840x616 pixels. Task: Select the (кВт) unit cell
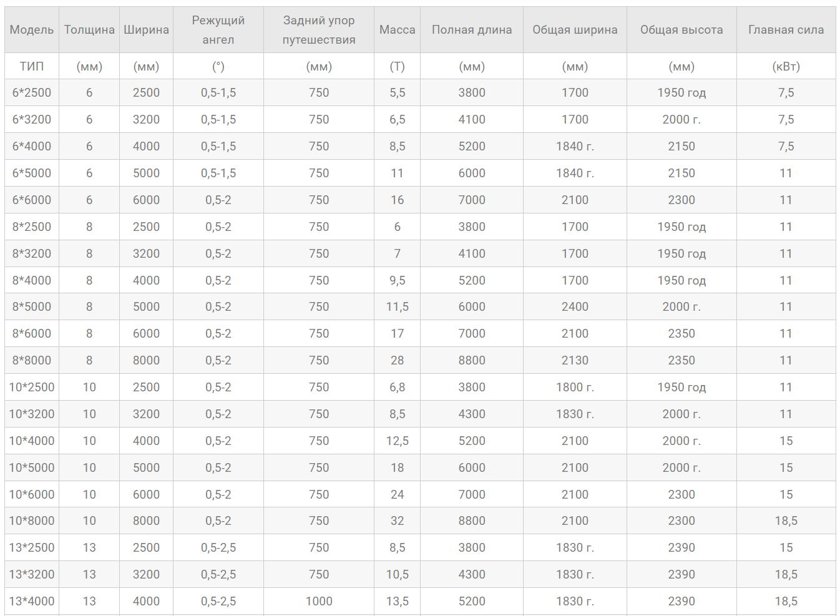(x=786, y=66)
